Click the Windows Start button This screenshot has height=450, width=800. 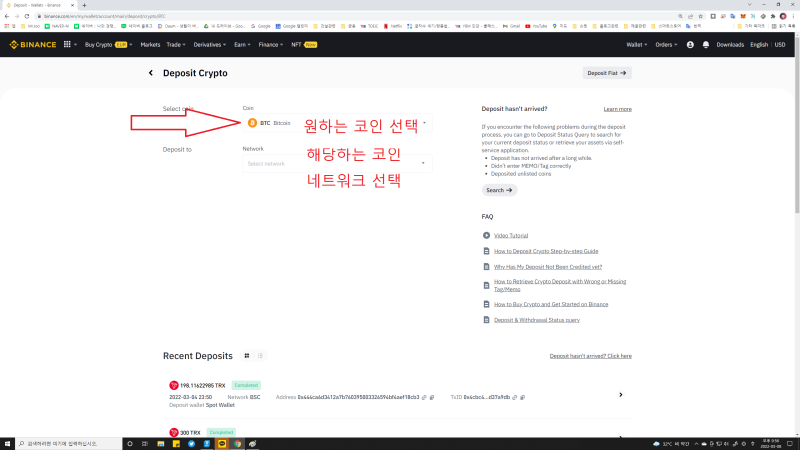pyautogui.click(x=7, y=444)
